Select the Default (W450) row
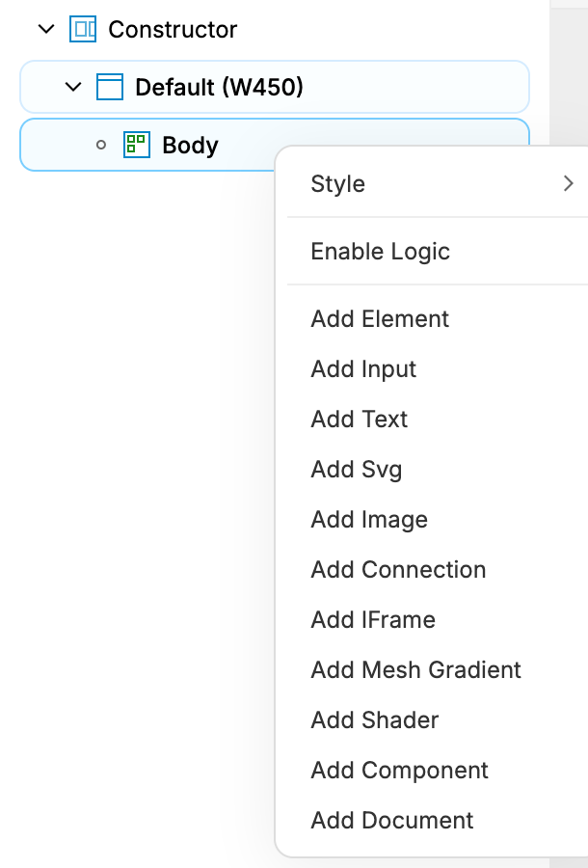588x868 pixels. click(275, 87)
